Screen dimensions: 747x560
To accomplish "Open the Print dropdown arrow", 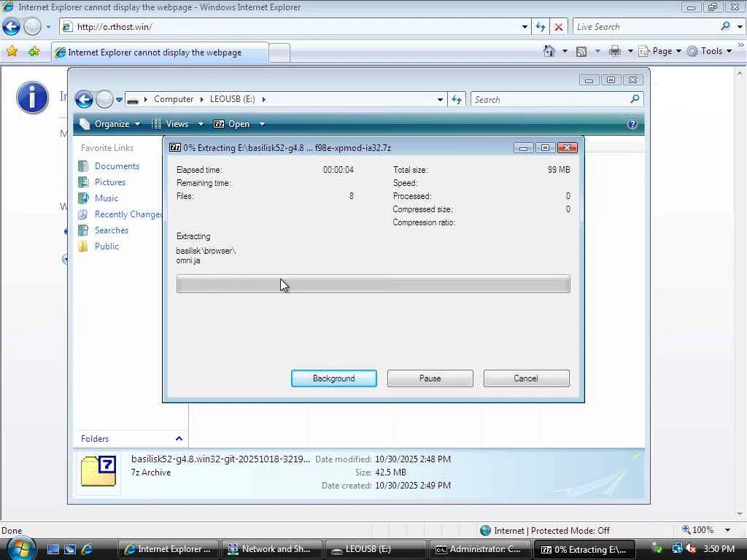I will click(x=630, y=51).
